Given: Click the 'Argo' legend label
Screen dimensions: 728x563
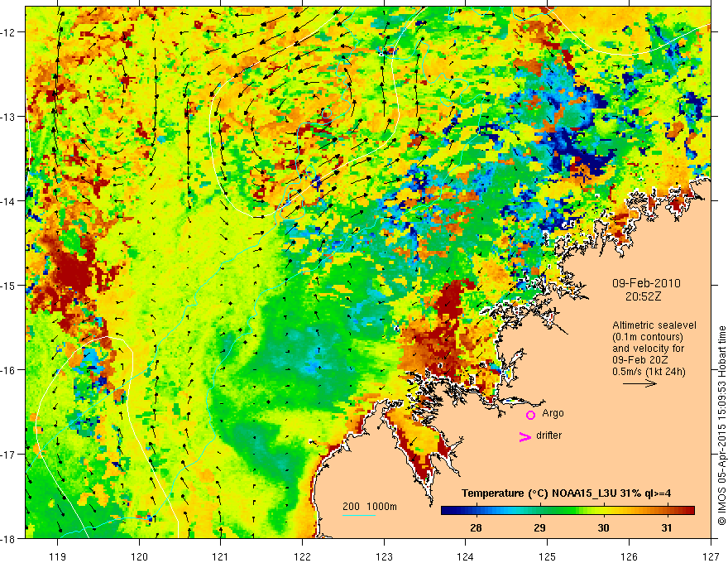Looking at the screenshot, I should click(553, 413).
